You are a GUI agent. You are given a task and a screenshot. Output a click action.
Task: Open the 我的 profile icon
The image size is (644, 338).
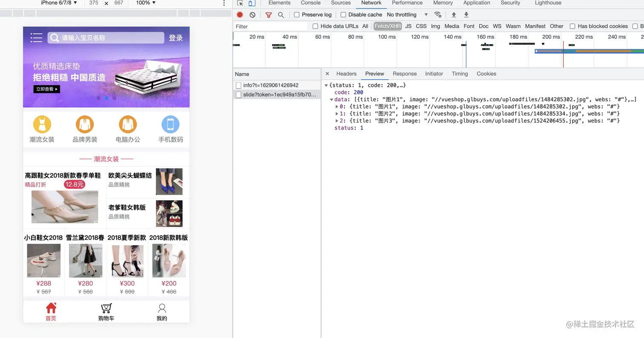coord(162,308)
